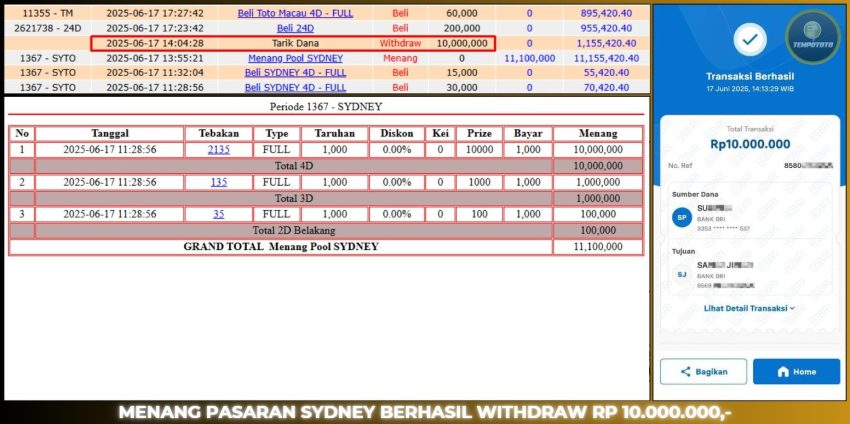
Task: Click the chevron beside Lihat Detail Transaksi
Action: pos(792,308)
